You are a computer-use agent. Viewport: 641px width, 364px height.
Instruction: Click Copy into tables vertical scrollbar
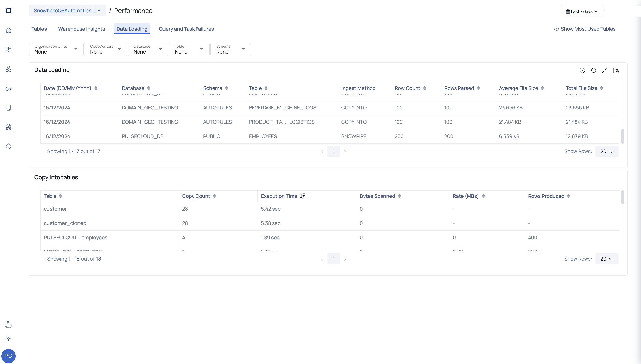[x=622, y=197]
